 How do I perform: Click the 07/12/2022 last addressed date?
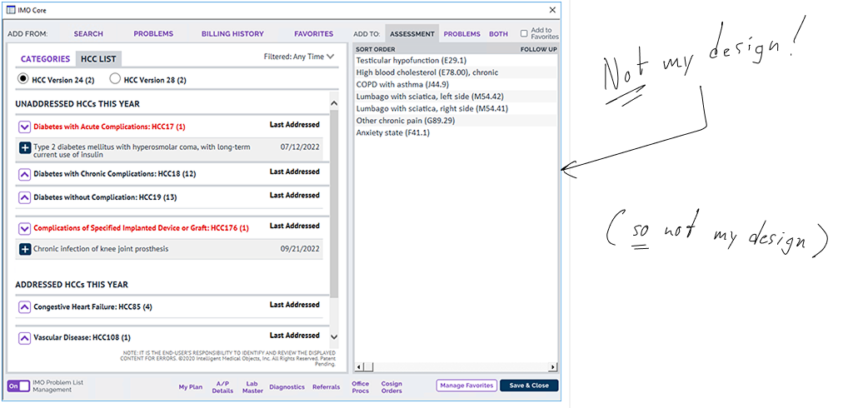click(300, 147)
